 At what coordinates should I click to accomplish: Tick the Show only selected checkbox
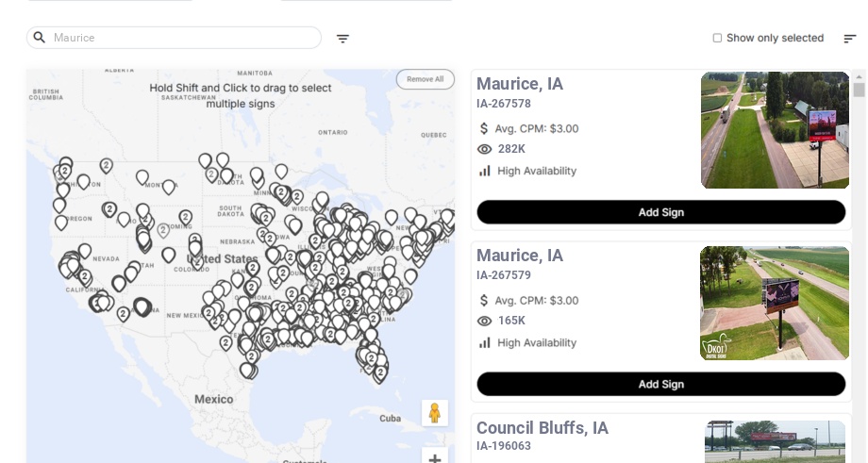click(x=717, y=39)
